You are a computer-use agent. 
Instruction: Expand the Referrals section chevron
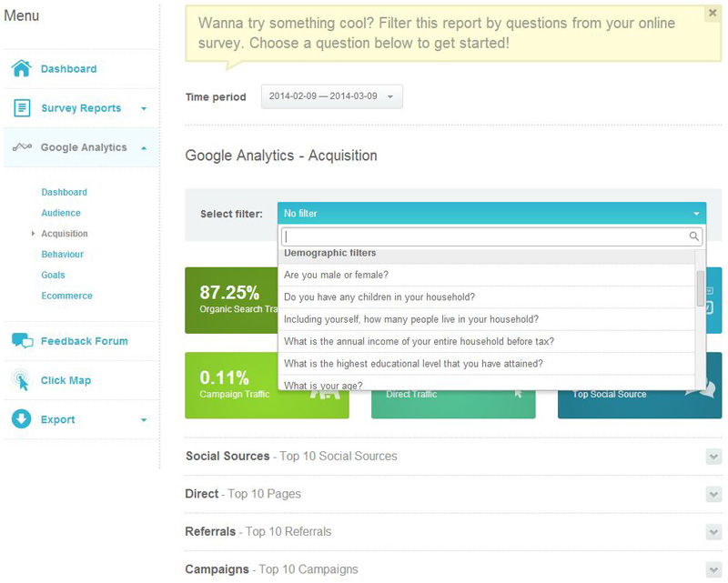713,531
